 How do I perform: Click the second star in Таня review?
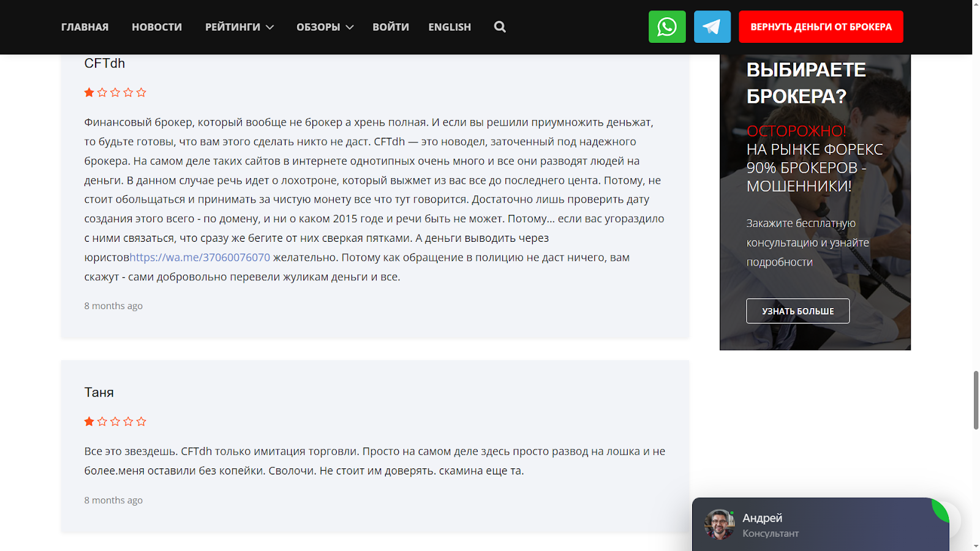click(x=102, y=421)
